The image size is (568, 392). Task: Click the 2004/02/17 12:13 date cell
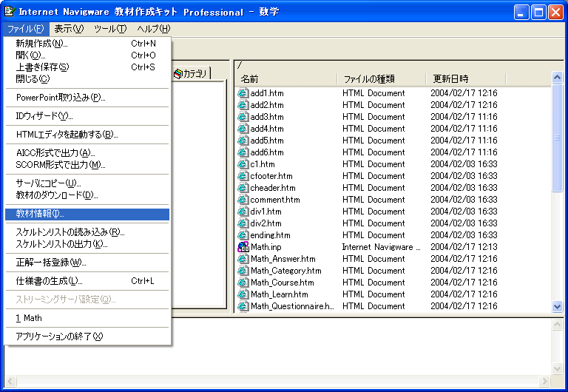point(464,247)
